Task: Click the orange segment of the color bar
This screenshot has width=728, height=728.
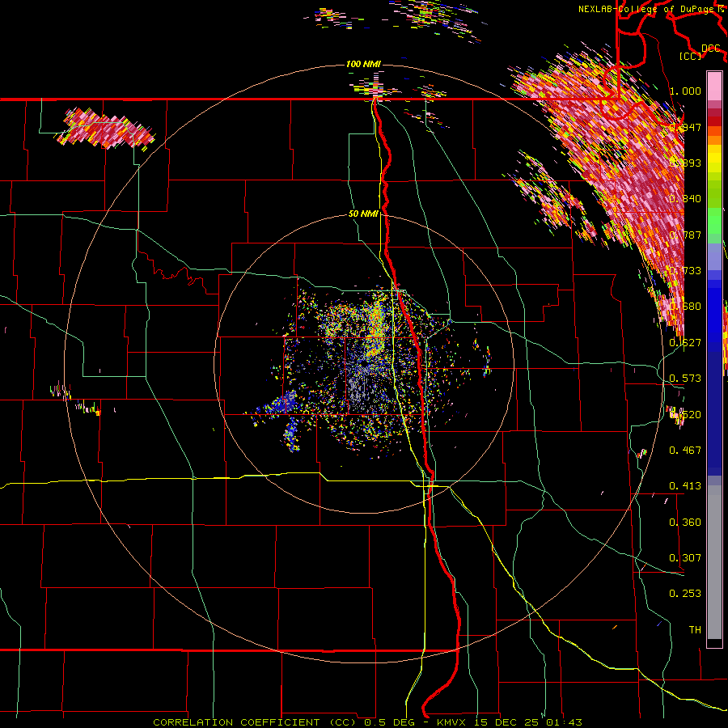Action: click(714, 140)
